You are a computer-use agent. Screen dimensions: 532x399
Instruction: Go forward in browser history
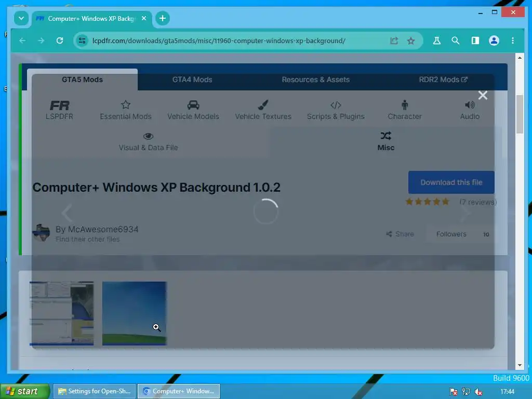click(x=41, y=41)
